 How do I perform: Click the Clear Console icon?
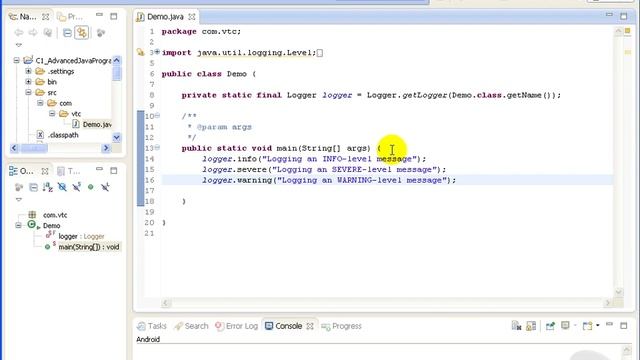516,326
